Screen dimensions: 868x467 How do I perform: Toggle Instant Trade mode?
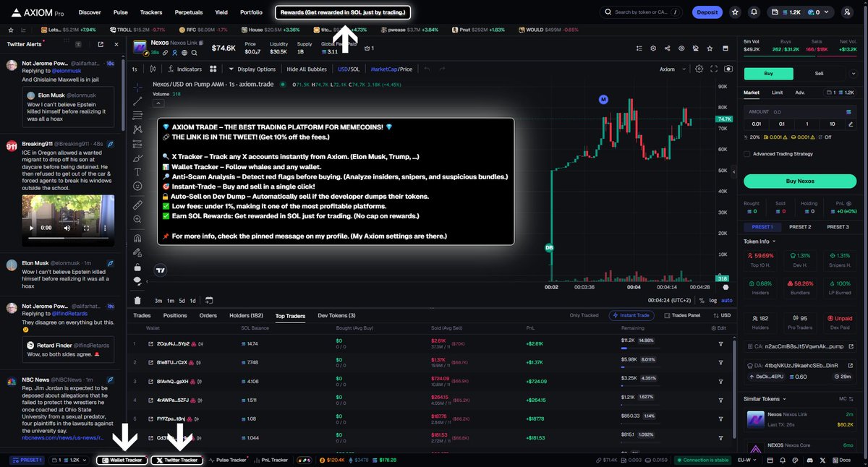(x=633, y=315)
